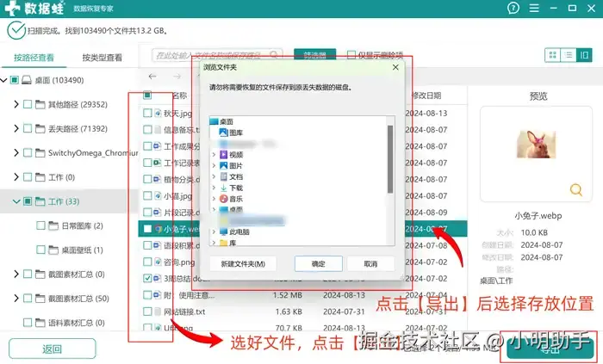Uncheck the box for 3周总结 document
Image resolution: width=603 pixels, height=364 pixels.
147,278
